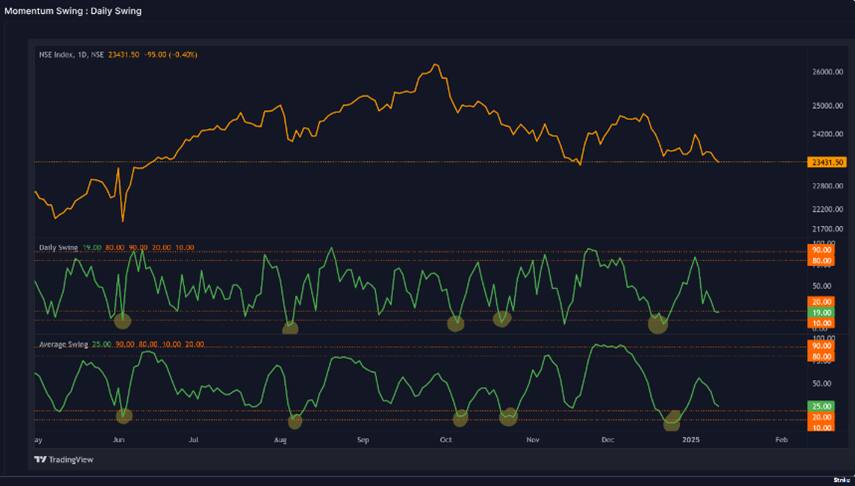Click the Sep label on time axis

[x=363, y=439]
